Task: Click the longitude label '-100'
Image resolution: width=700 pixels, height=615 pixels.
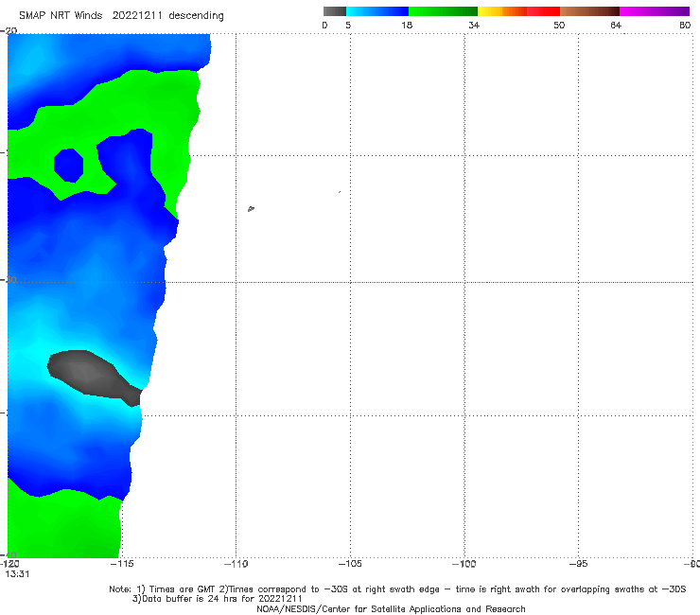Action: click(x=464, y=564)
